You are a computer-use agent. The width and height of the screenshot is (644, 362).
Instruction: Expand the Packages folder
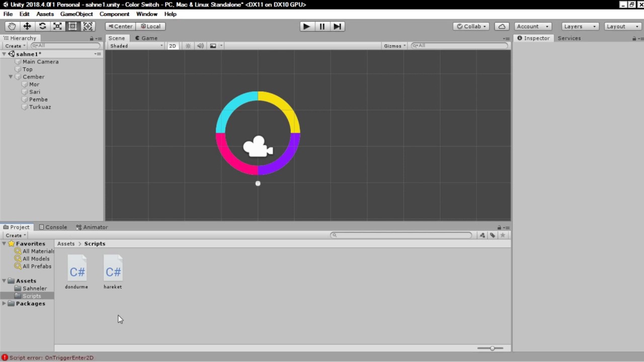(4, 304)
